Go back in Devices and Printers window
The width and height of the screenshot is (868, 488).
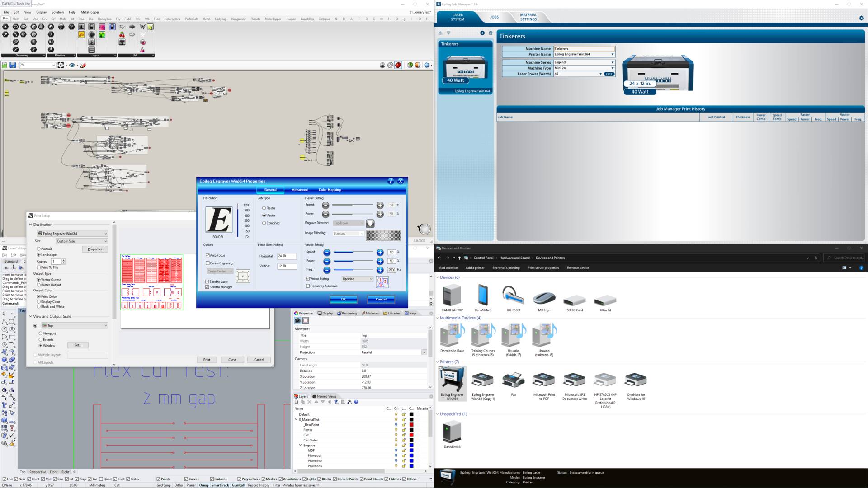[439, 258]
